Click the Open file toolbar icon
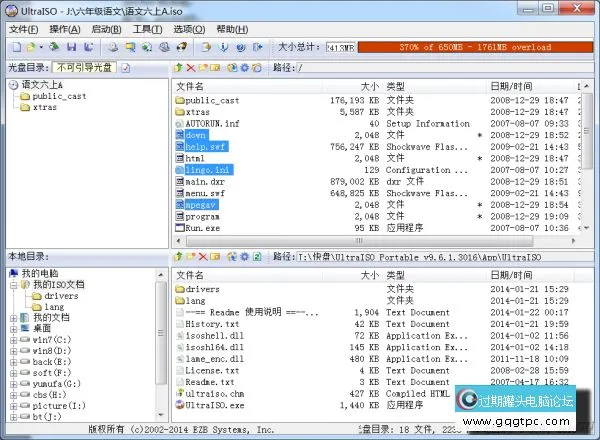 point(31,47)
